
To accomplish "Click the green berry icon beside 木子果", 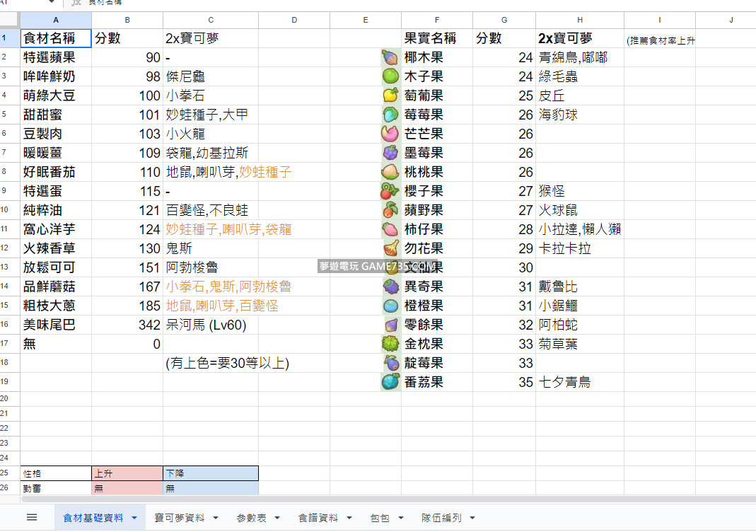I will 390,76.
